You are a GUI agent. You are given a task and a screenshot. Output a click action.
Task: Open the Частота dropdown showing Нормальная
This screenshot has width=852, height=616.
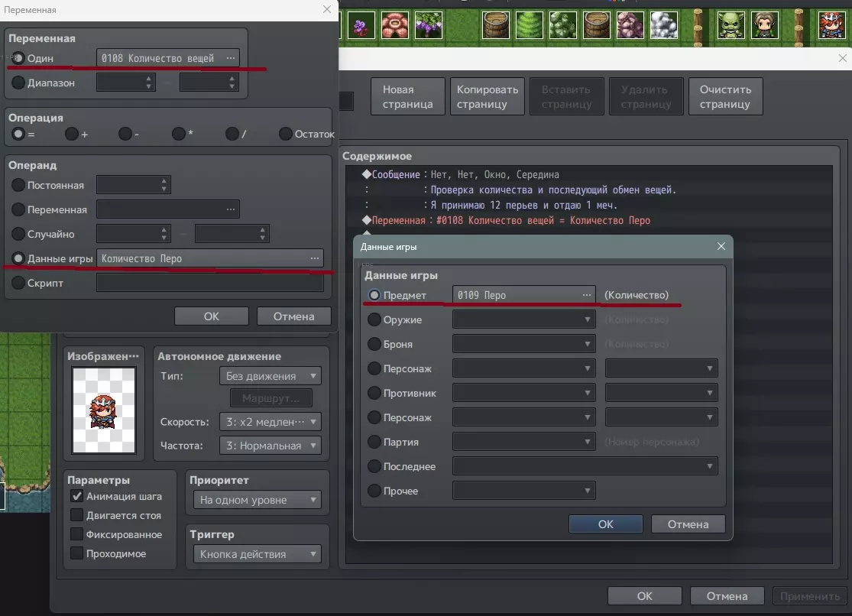[x=270, y=446]
